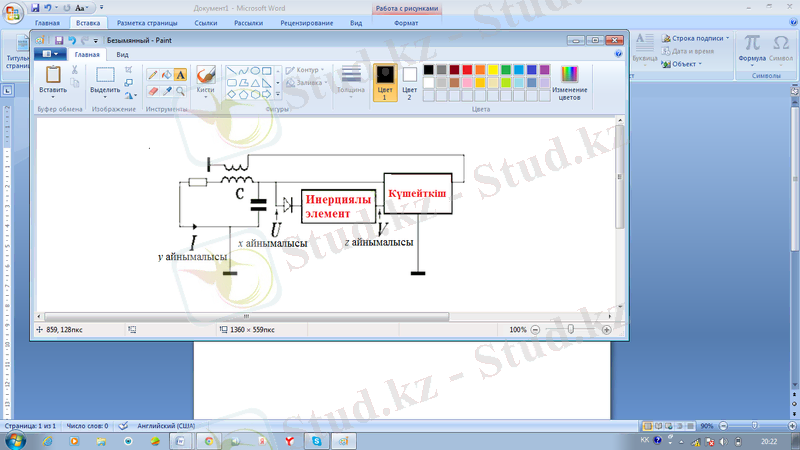Activate Цвет 2 background color selector
This screenshot has height=450, width=800.
[x=409, y=83]
